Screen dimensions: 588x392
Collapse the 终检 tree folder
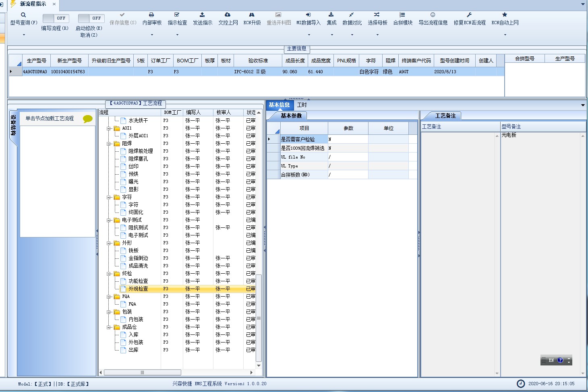point(109,274)
